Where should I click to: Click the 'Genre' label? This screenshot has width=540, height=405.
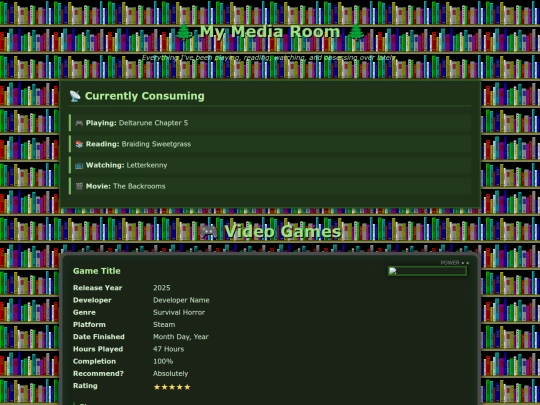[x=84, y=312]
